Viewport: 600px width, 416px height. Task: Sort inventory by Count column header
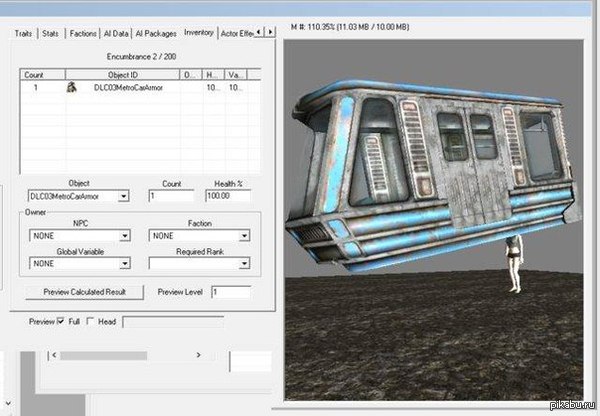pyautogui.click(x=42, y=75)
